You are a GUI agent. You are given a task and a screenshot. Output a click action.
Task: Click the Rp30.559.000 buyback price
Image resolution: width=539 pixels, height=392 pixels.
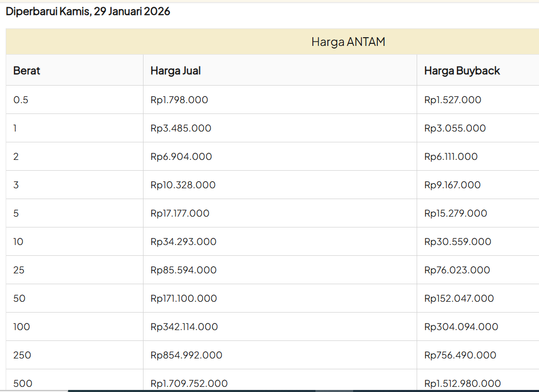[457, 242]
